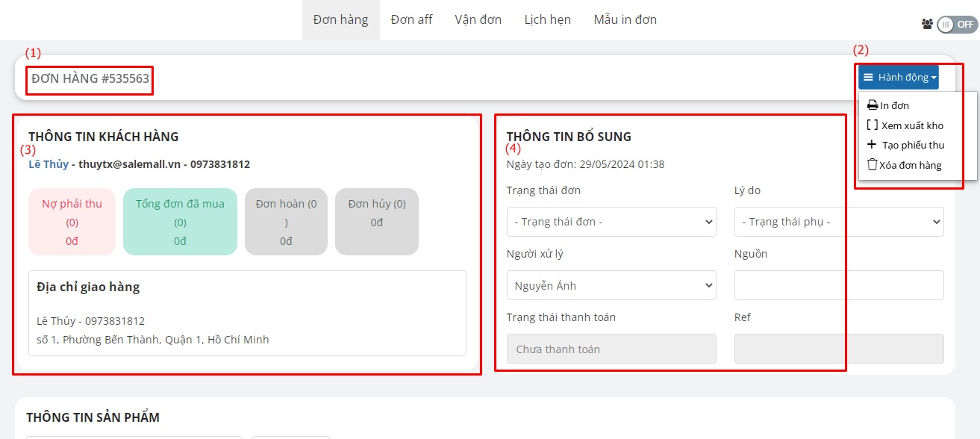Click the trash icon for Xóa đơn hàng

(x=872, y=165)
